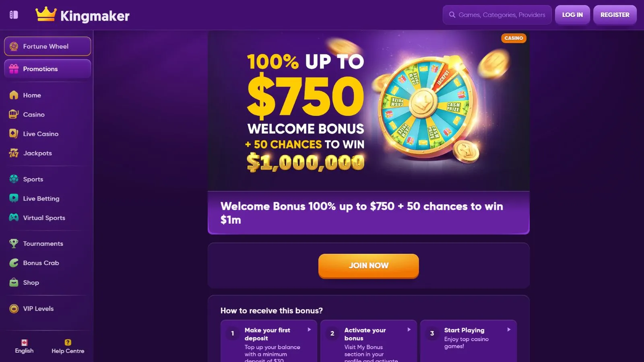Click the JOIN NOW button
The width and height of the screenshot is (644, 362).
pos(368,265)
